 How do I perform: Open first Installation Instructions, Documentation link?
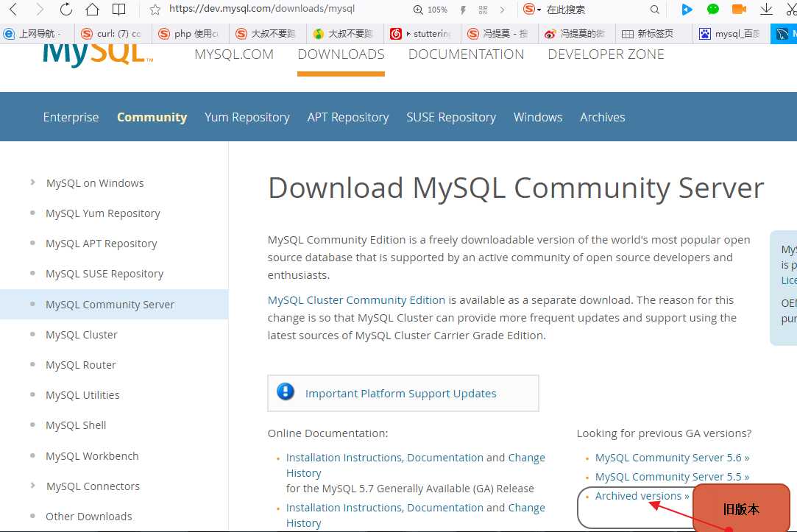tap(384, 458)
